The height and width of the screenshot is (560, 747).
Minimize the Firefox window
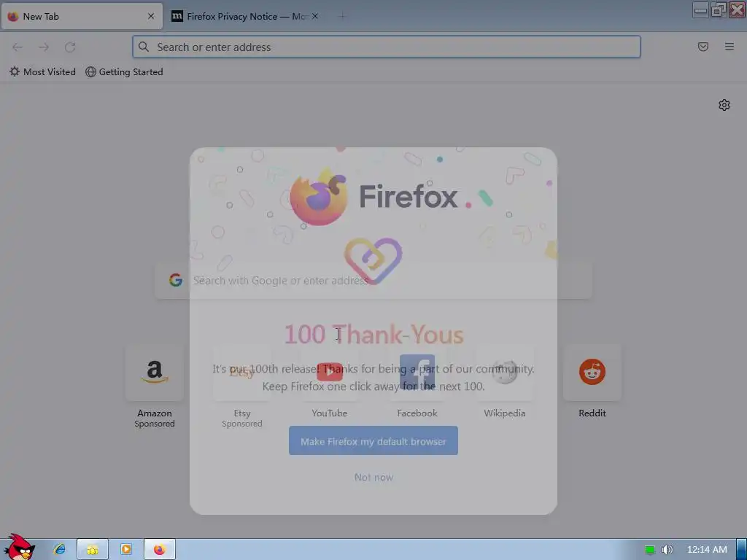click(700, 9)
